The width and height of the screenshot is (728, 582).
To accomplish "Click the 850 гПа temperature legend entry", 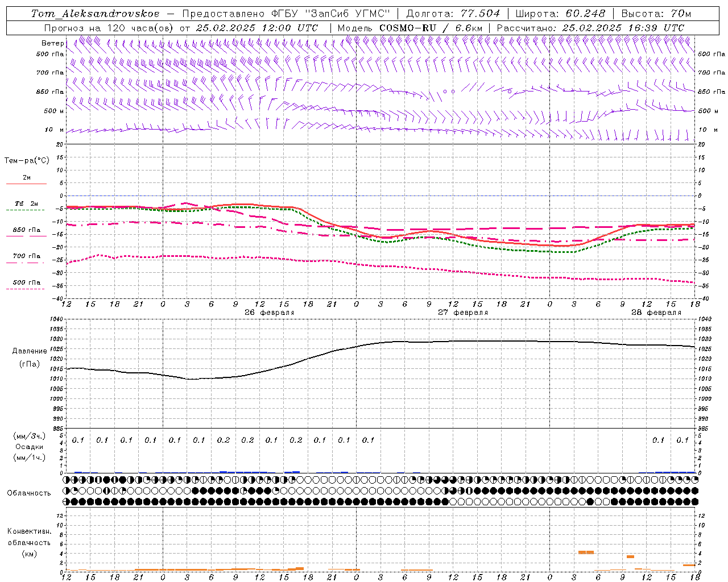I will 27,230.
